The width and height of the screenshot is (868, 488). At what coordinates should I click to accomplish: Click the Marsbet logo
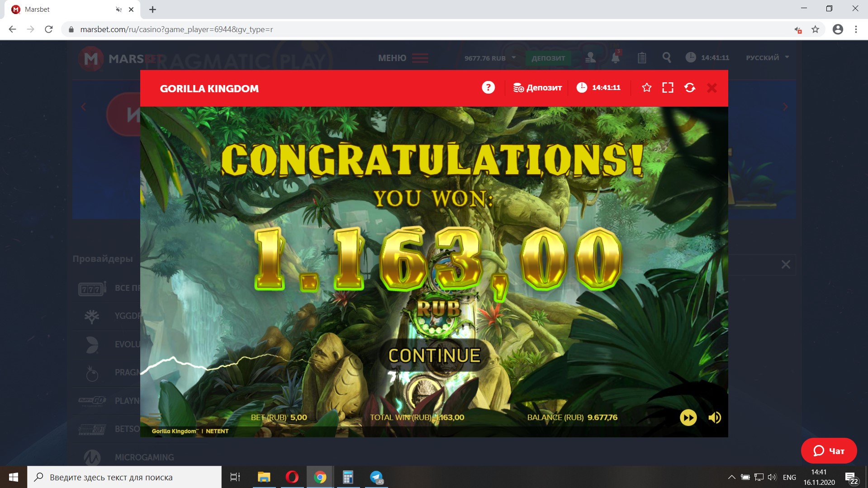pos(120,59)
